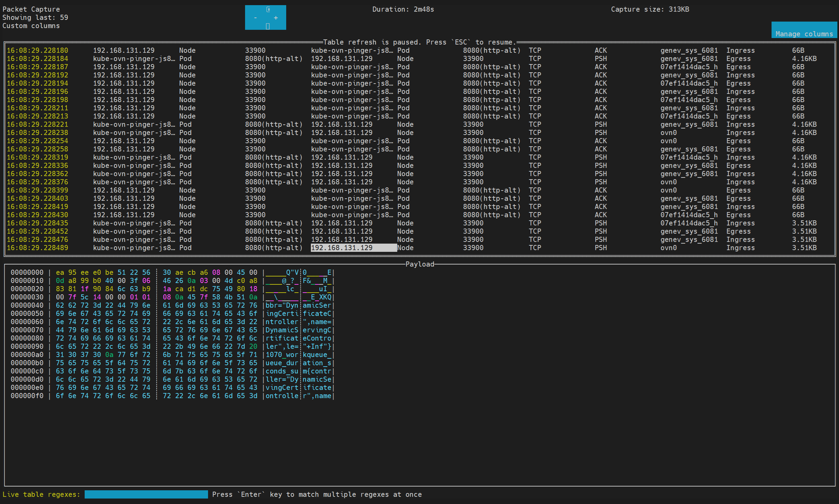Screen dimensions: 839x504
Task: Click payload offset 00000040 line
Action: point(27,305)
